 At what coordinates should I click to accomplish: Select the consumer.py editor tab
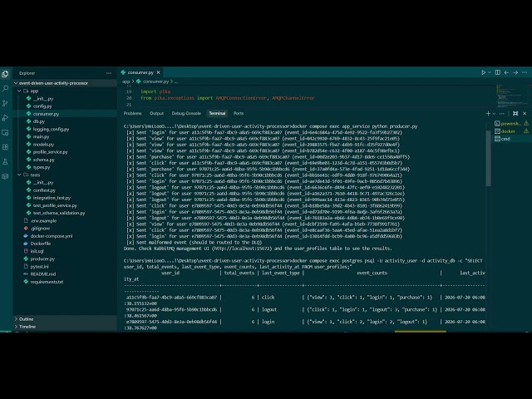click(140, 72)
